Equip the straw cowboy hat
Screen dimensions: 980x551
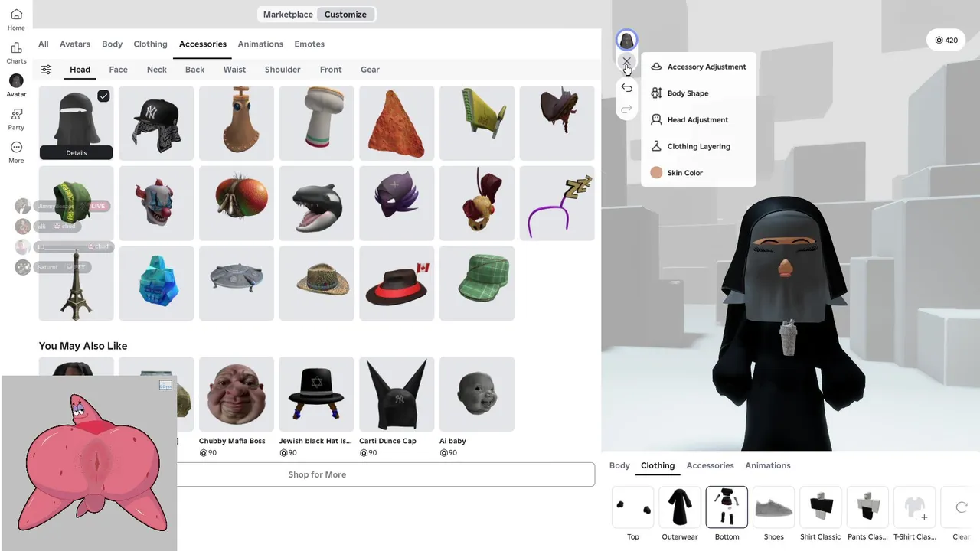point(317,283)
